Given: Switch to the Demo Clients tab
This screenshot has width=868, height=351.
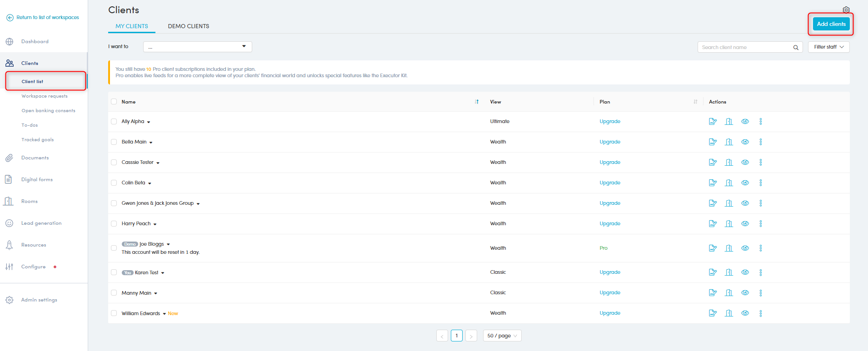Looking at the screenshot, I should coord(189,26).
